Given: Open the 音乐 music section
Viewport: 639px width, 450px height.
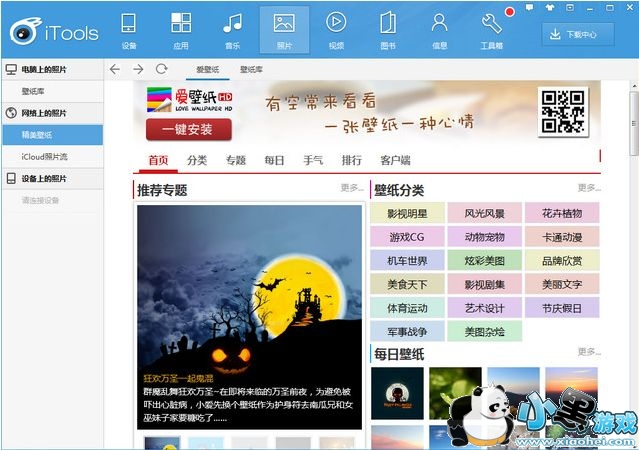Looking at the screenshot, I should (233, 31).
